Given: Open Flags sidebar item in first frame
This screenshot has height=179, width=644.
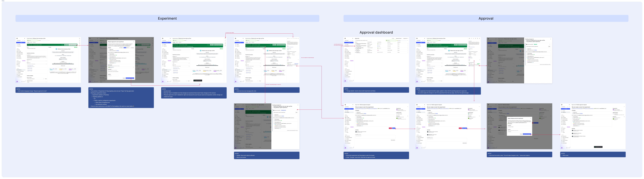Looking at the screenshot, I should point(21,50).
